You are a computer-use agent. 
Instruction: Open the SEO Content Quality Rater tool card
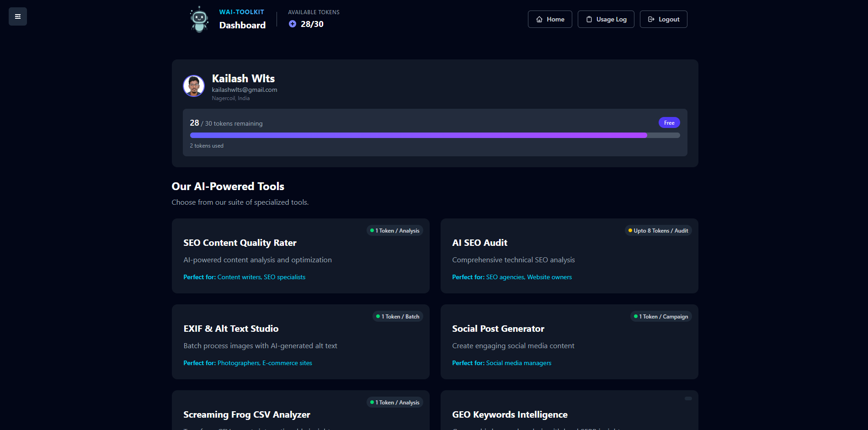[300, 256]
